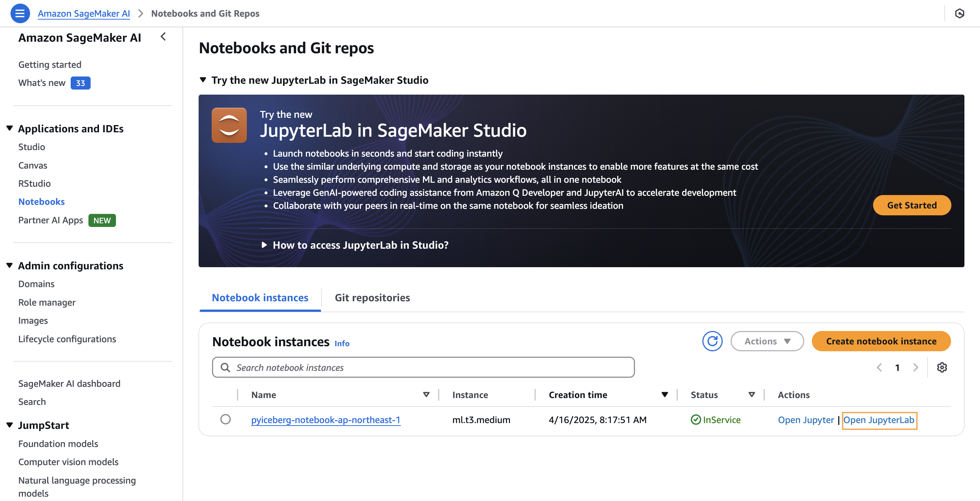Open the Actions dropdown
Screen dimensions: 980x501
coord(767,341)
